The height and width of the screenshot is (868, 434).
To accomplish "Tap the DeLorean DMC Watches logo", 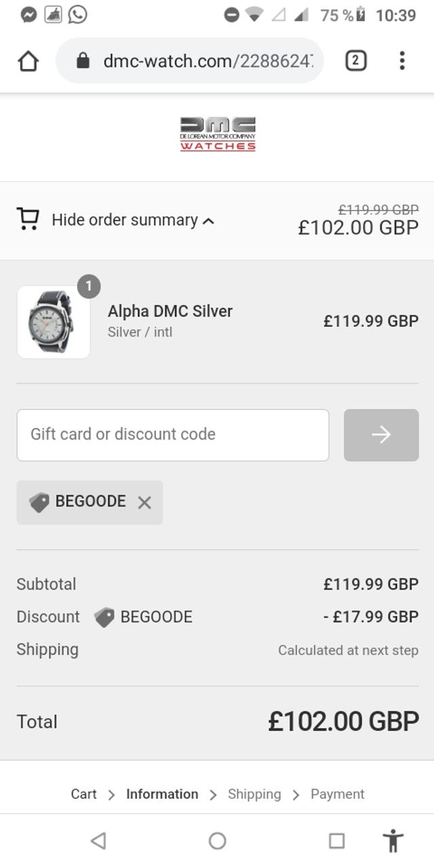I will point(218,134).
